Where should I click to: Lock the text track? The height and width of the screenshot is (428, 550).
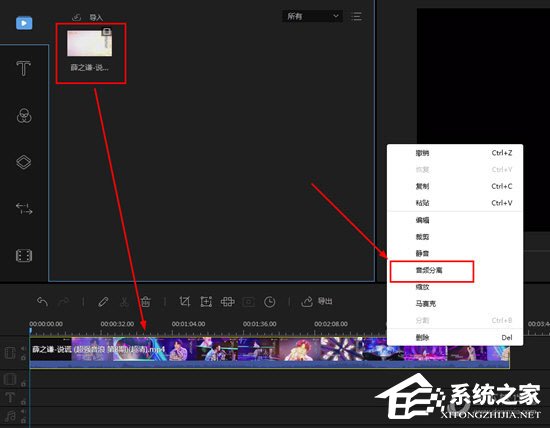point(23,402)
